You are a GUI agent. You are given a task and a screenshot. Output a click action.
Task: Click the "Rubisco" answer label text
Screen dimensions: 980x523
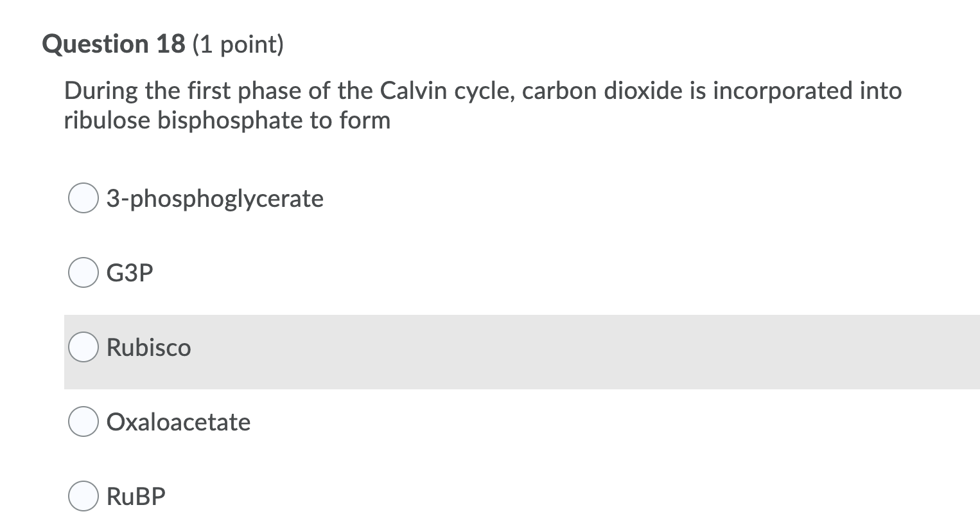[148, 348]
